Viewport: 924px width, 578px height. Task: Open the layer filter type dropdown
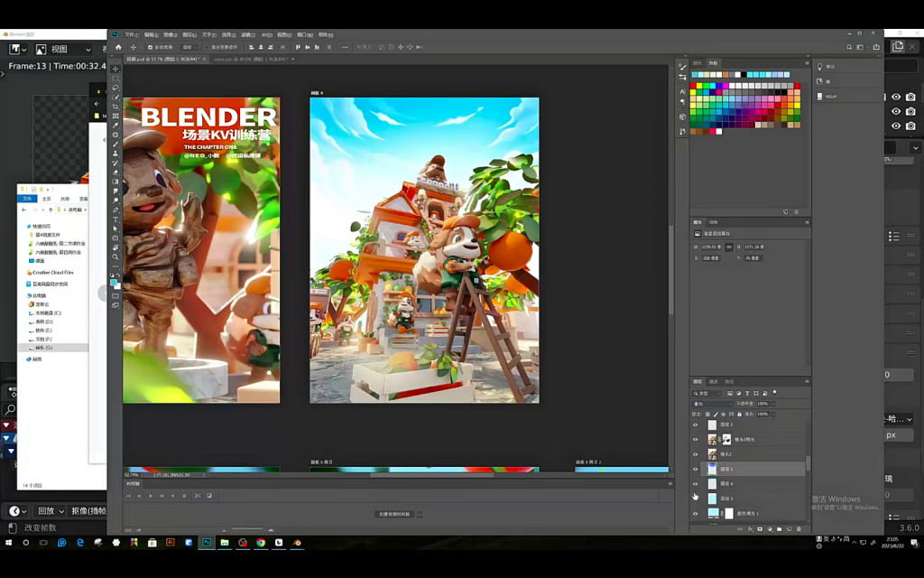click(x=707, y=393)
